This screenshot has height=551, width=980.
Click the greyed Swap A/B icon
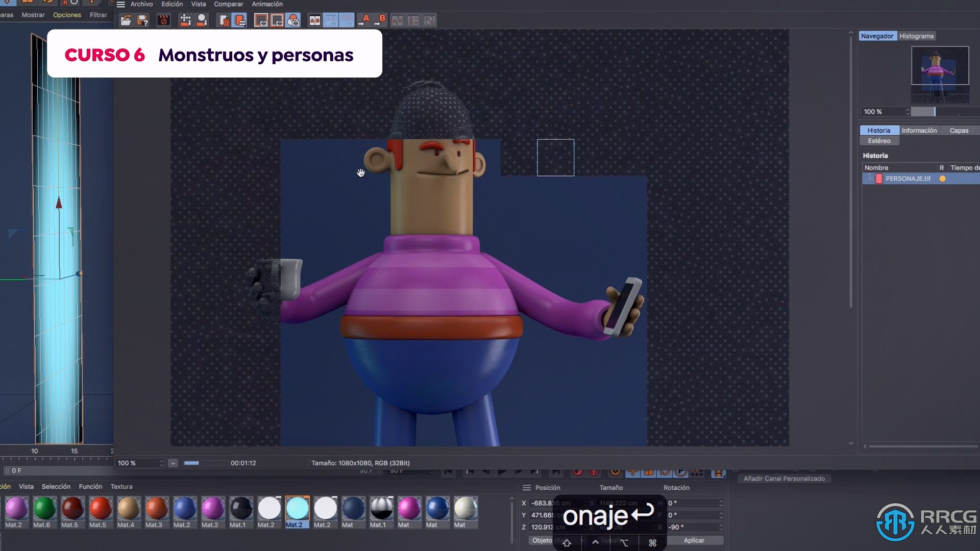click(x=397, y=20)
